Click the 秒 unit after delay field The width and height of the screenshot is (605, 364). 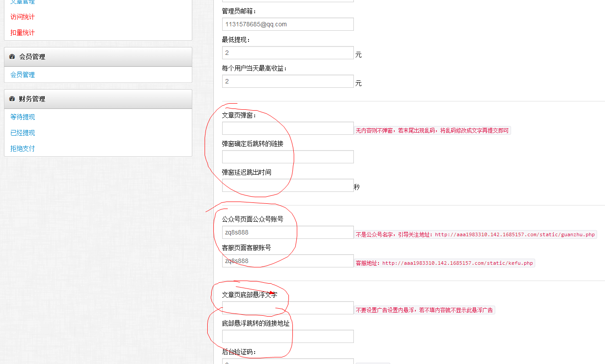pos(357,187)
